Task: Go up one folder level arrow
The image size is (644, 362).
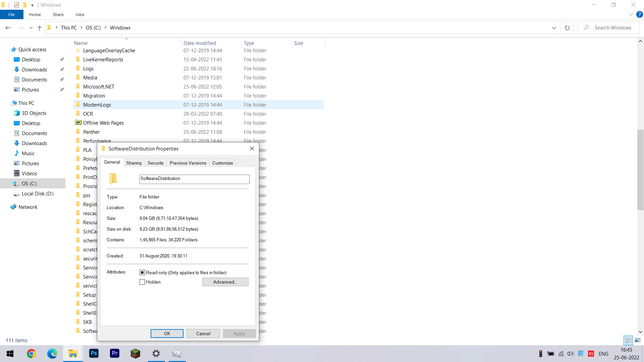Action: 40,28
